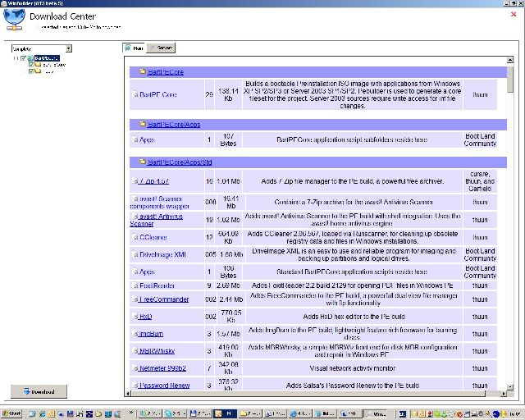Click the Download button

[39, 391]
